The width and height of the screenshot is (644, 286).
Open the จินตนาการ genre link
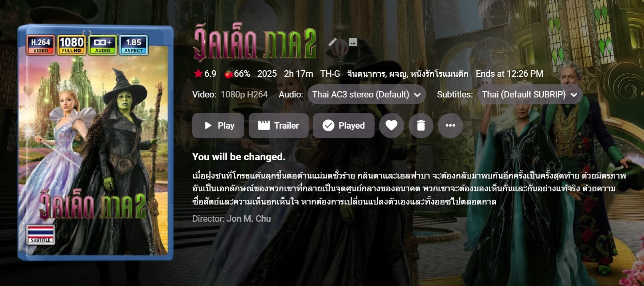tap(366, 74)
